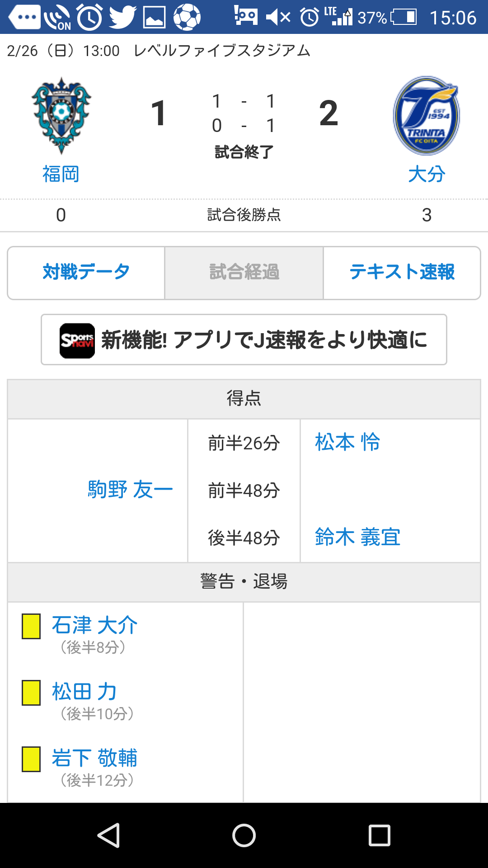Switch to the 対戦データ tab
488x868 pixels.
tap(86, 273)
